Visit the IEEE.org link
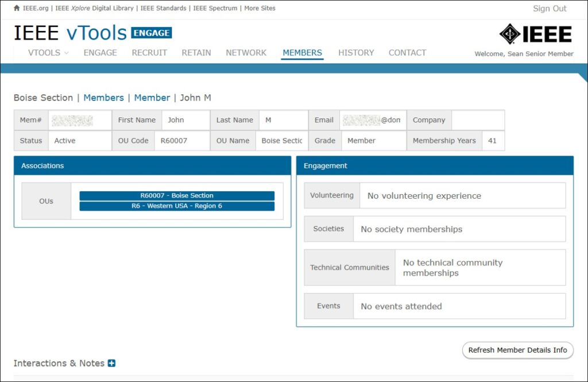The image size is (588, 382). (36, 8)
